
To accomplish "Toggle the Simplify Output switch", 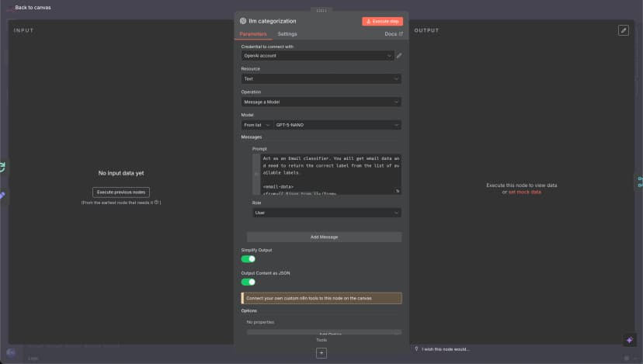I will [x=248, y=258].
